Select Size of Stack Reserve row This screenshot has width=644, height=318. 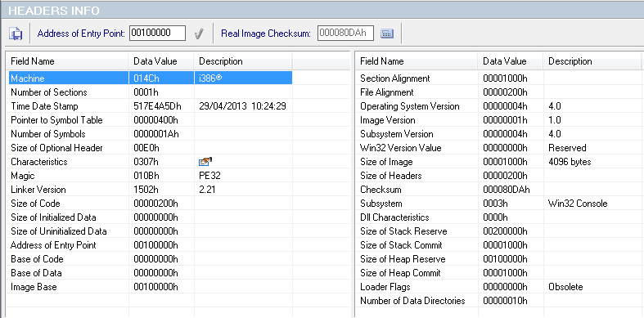coord(499,231)
